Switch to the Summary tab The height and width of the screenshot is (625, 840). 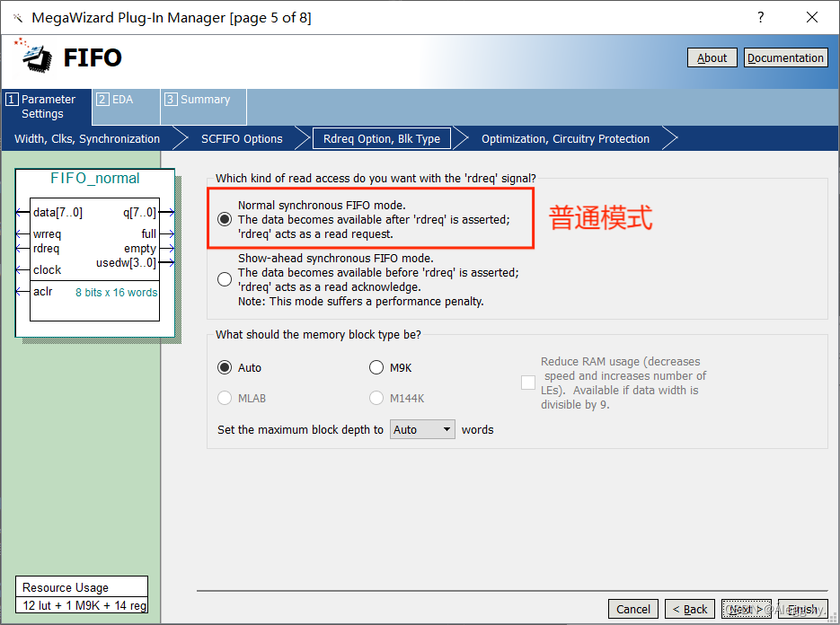coord(204,107)
